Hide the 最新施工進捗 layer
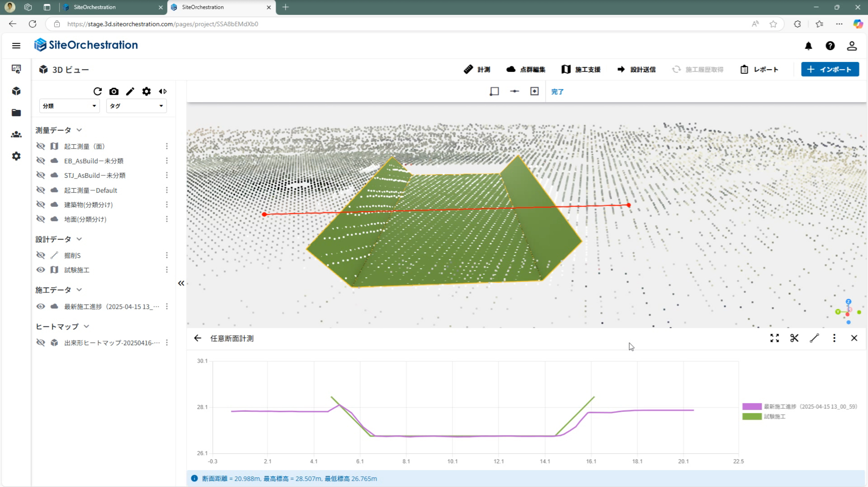This screenshot has height=487, width=868. pos(40,306)
